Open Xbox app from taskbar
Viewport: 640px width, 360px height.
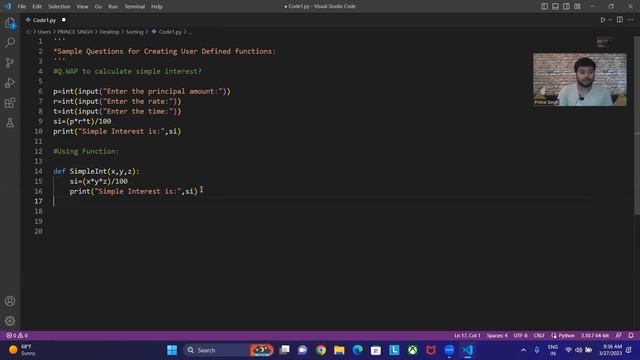pyautogui.click(x=413, y=350)
